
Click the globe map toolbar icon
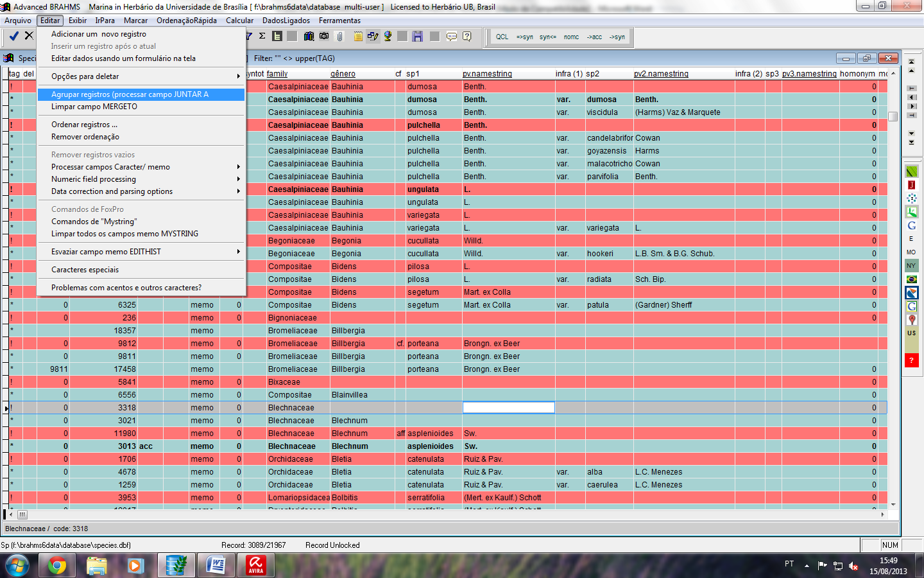[388, 37]
